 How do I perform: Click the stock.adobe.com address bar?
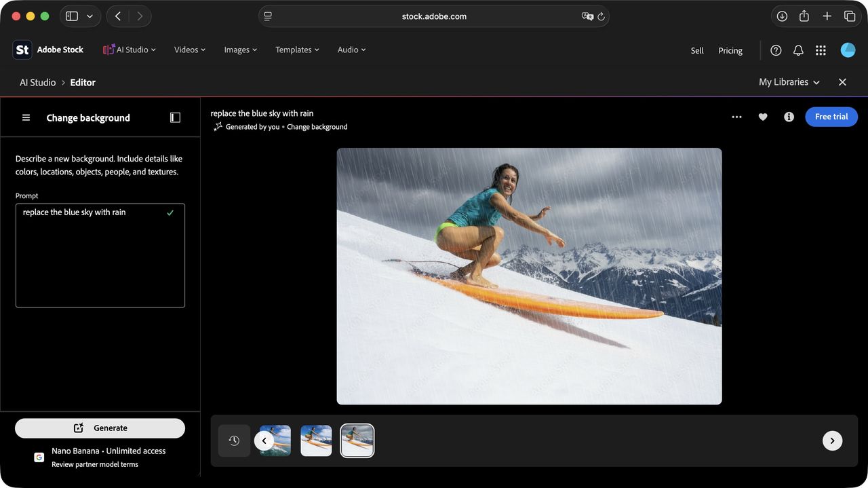point(434,16)
